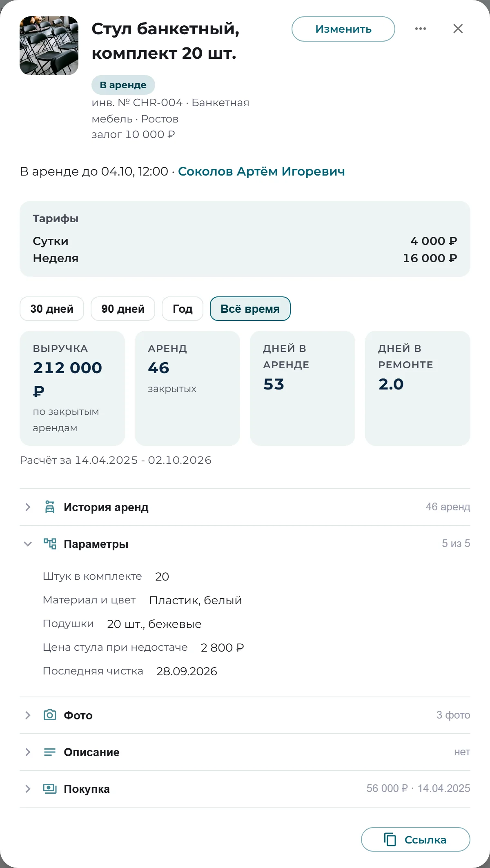
Task: Click the camera icon beside Фото
Action: click(x=50, y=715)
